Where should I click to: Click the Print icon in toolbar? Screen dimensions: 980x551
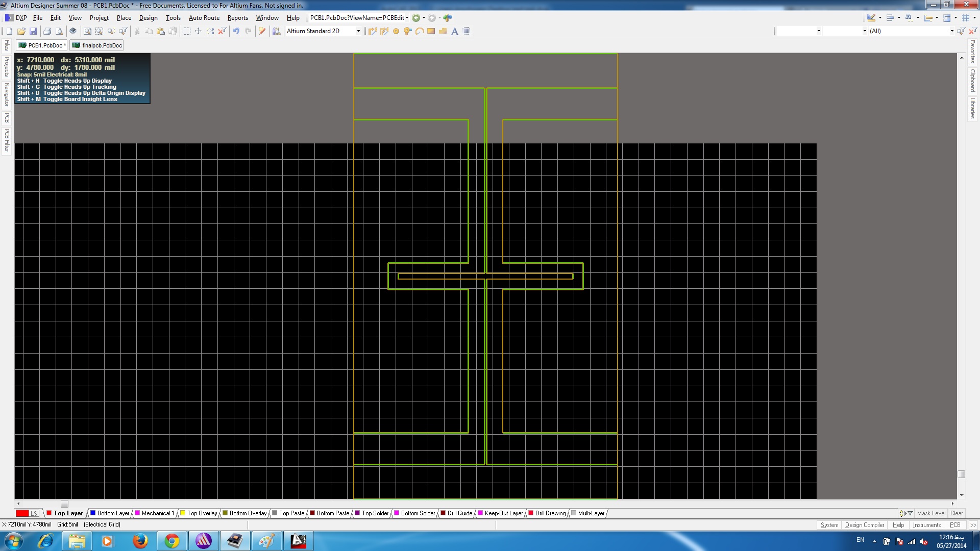click(x=47, y=31)
